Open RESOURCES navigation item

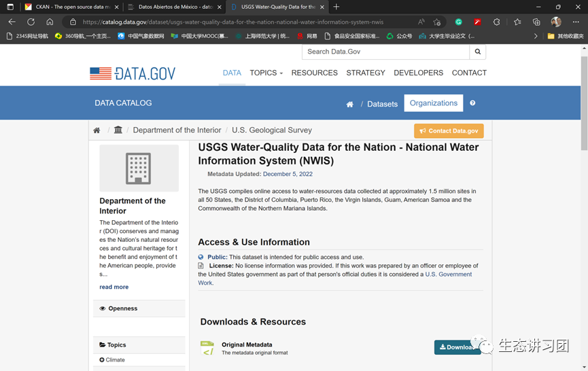314,73
